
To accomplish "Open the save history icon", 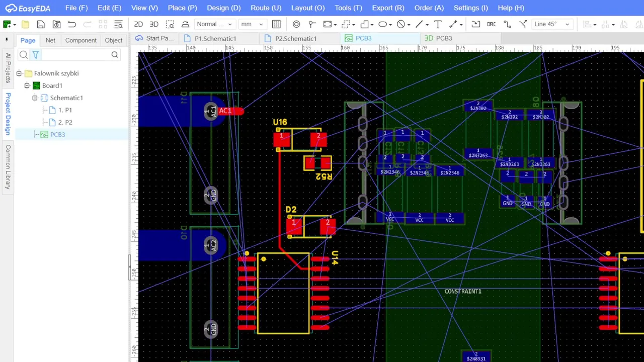I will (56, 24).
